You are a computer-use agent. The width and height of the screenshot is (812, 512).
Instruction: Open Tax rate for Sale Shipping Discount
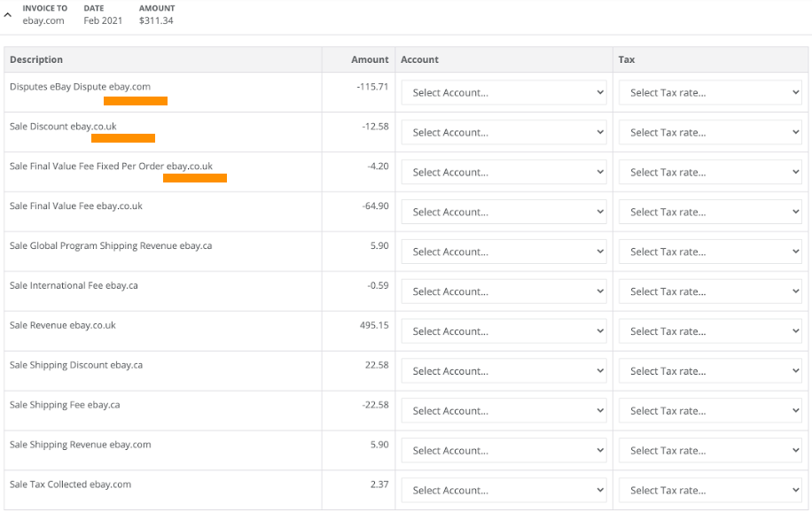coord(710,371)
